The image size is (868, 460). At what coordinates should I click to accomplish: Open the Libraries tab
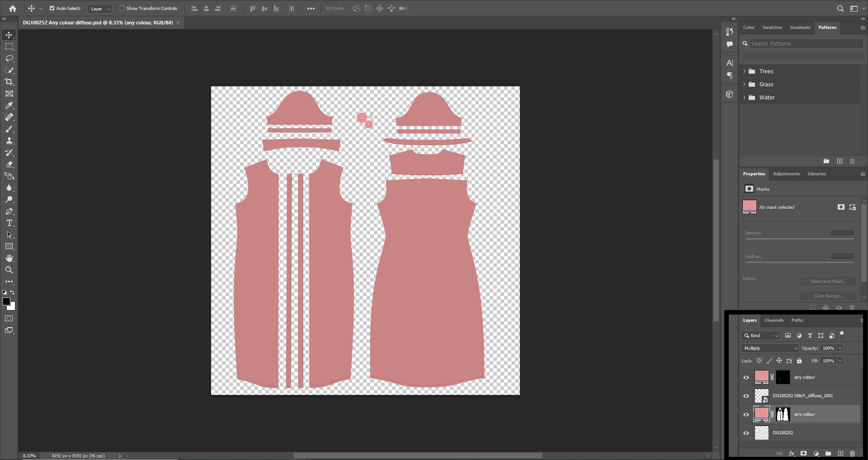tap(816, 174)
